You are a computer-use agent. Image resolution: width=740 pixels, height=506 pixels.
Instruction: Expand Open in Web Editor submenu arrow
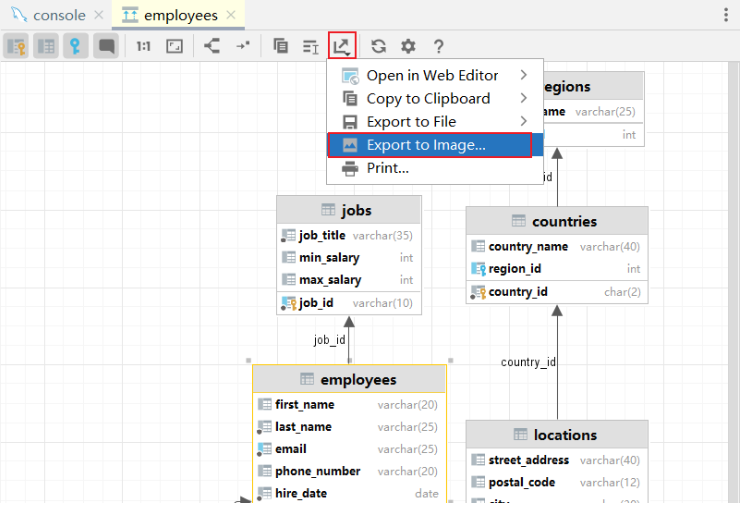pyautogui.click(x=523, y=75)
